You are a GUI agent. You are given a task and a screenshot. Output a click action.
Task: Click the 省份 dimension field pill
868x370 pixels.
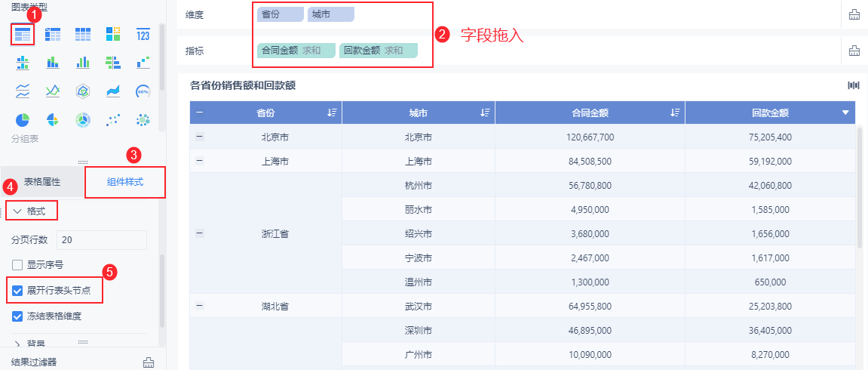tap(280, 15)
